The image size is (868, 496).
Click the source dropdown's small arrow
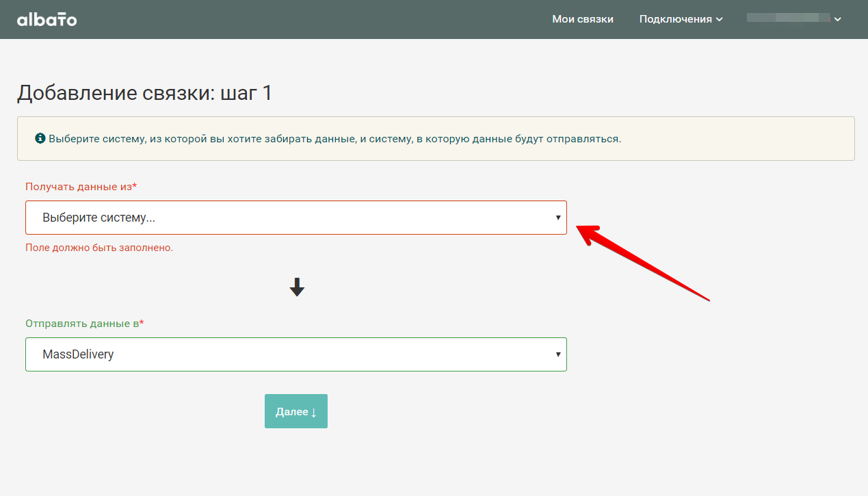[558, 218]
